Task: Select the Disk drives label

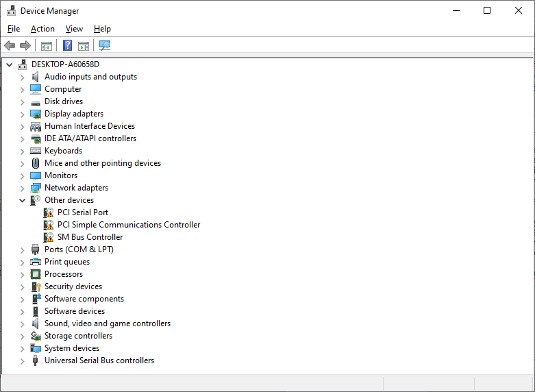Action: click(64, 101)
